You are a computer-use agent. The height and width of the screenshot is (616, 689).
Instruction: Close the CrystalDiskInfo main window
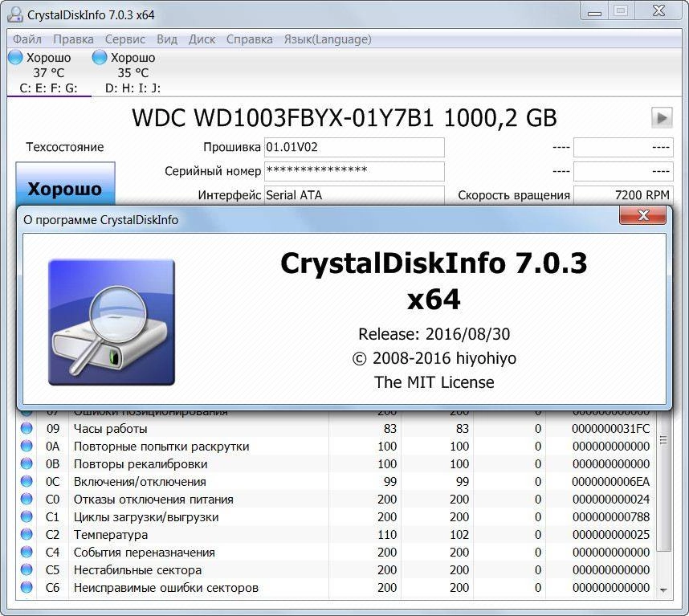click(658, 11)
